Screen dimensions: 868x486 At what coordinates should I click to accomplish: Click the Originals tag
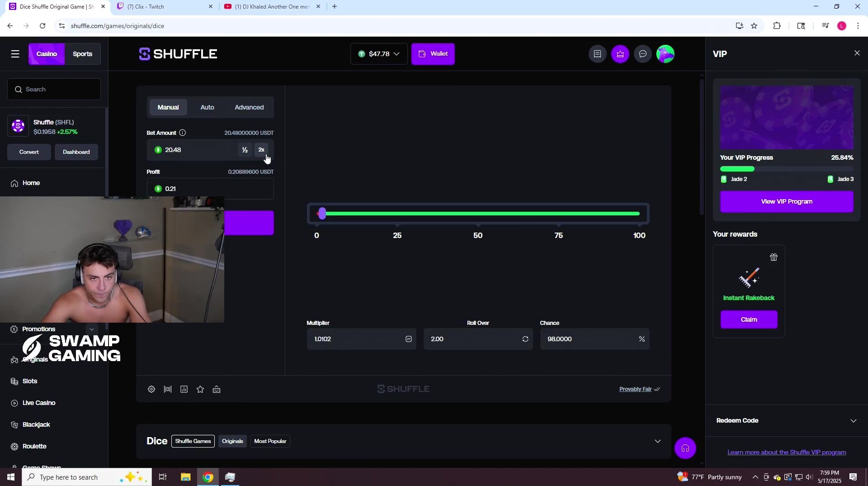(232, 441)
